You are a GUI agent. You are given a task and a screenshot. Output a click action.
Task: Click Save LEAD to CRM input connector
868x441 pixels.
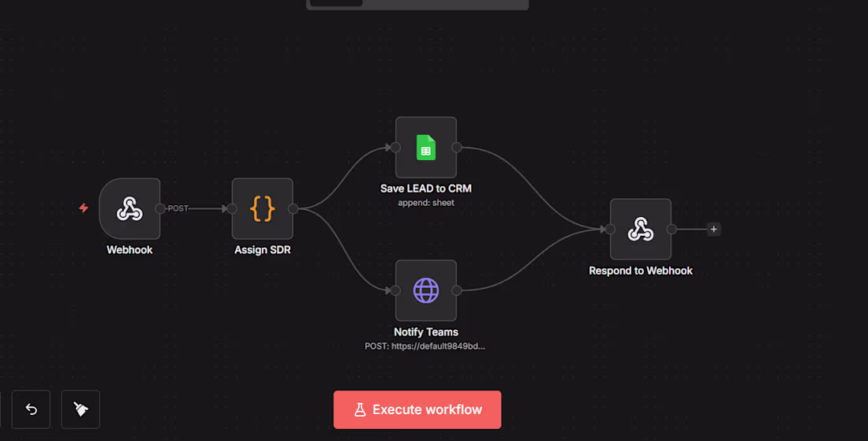395,148
